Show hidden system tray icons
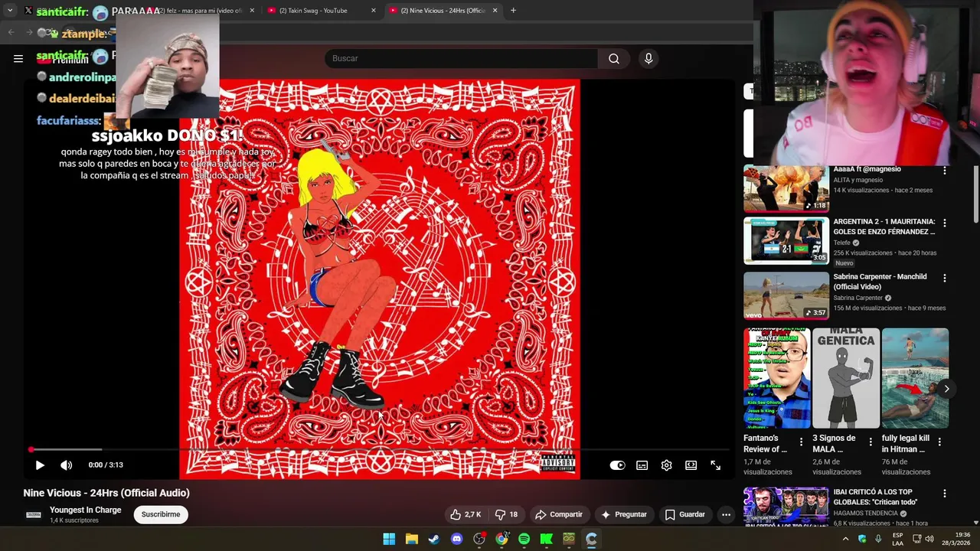 pyautogui.click(x=845, y=539)
